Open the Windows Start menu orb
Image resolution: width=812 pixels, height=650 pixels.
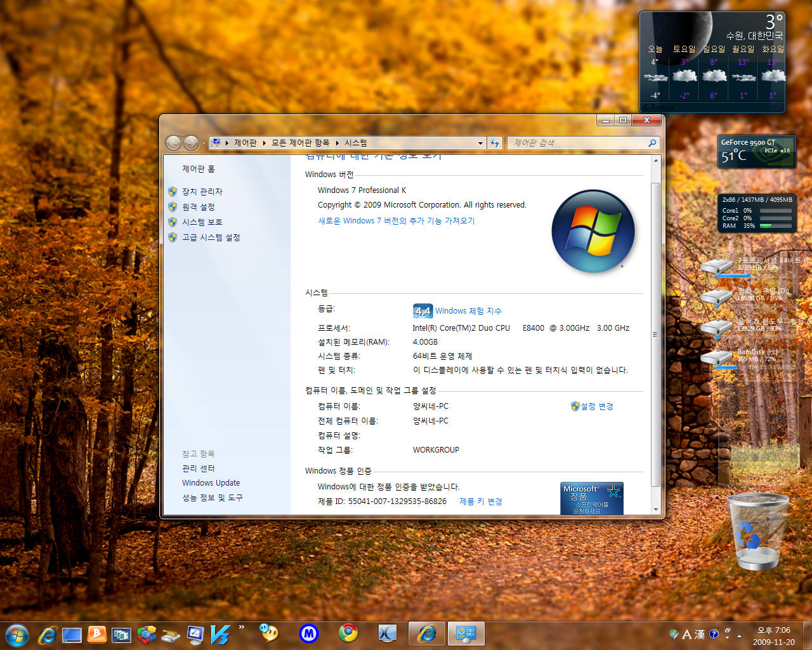click(x=16, y=635)
